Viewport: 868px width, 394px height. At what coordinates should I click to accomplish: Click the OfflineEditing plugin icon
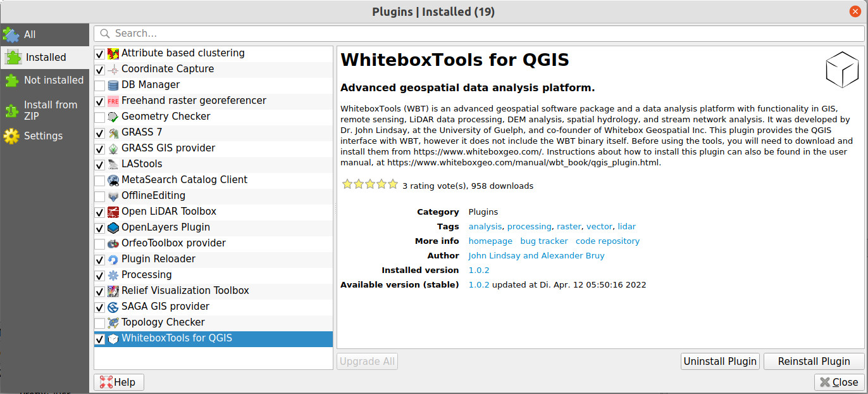(x=113, y=196)
